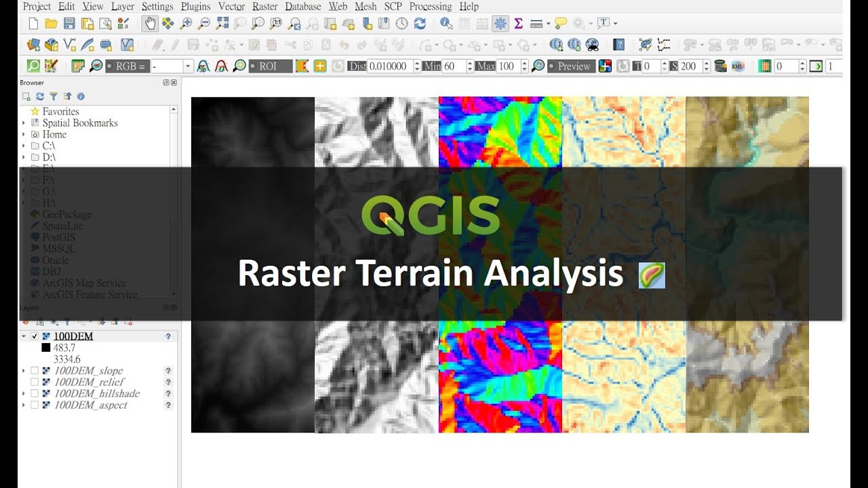Click Pan Map to Selection icon
The width and height of the screenshot is (868, 488).
(x=167, y=24)
